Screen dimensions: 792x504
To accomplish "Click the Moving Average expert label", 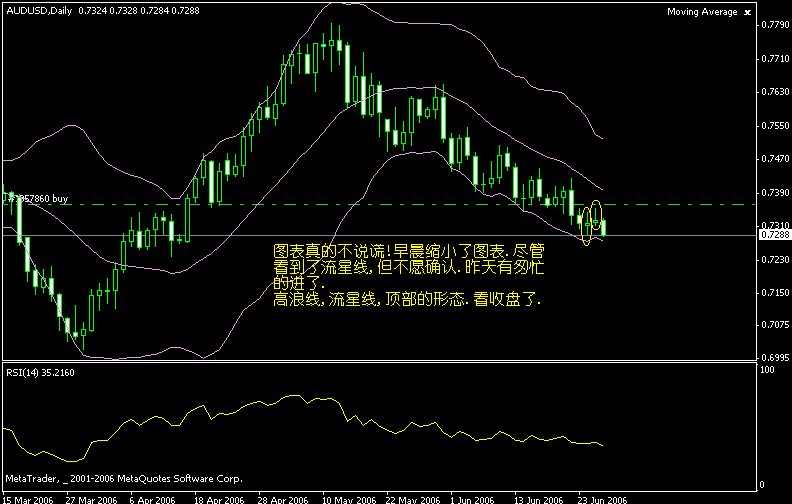I will click(702, 12).
